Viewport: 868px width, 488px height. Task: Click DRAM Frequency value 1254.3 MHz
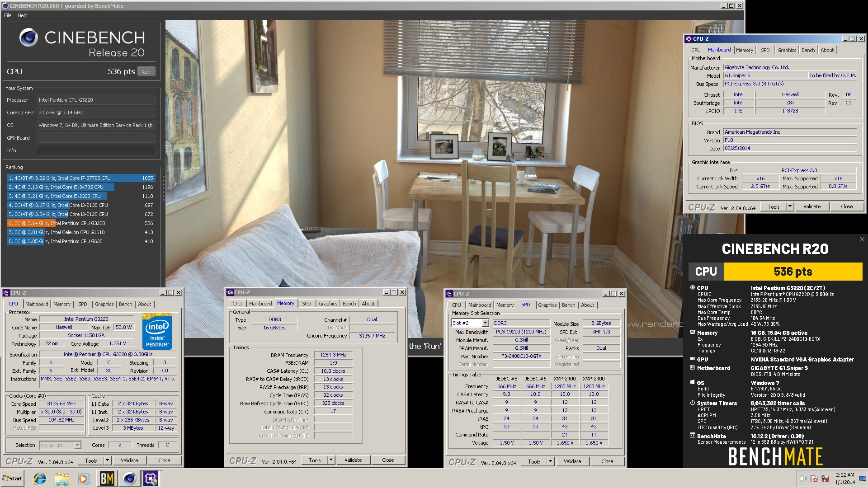333,355
